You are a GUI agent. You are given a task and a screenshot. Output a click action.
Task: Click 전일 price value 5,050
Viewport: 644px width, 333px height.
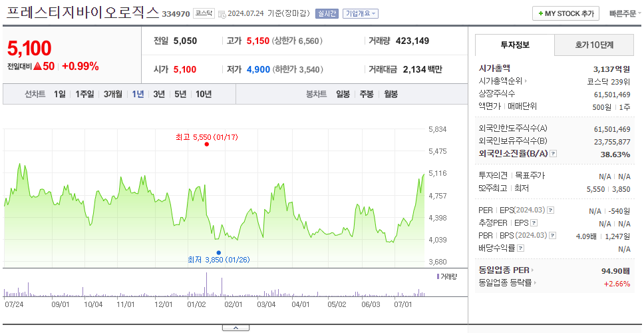[185, 41]
